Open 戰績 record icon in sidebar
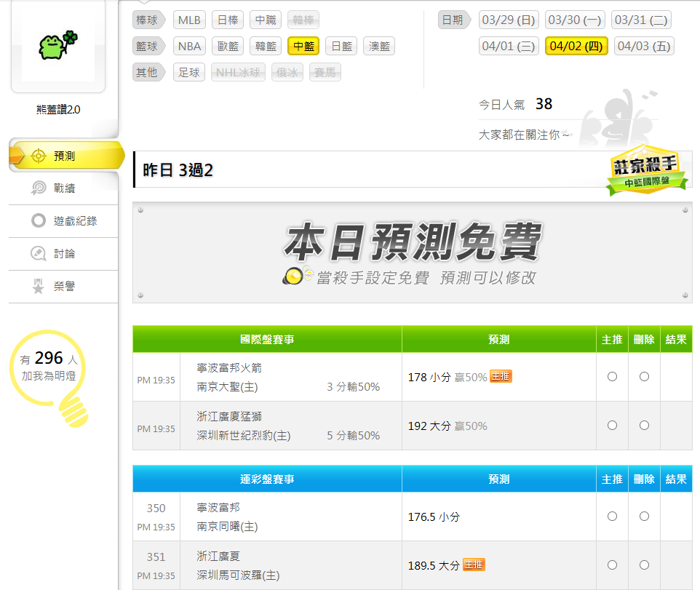The height and width of the screenshot is (590, 700). pos(39,188)
